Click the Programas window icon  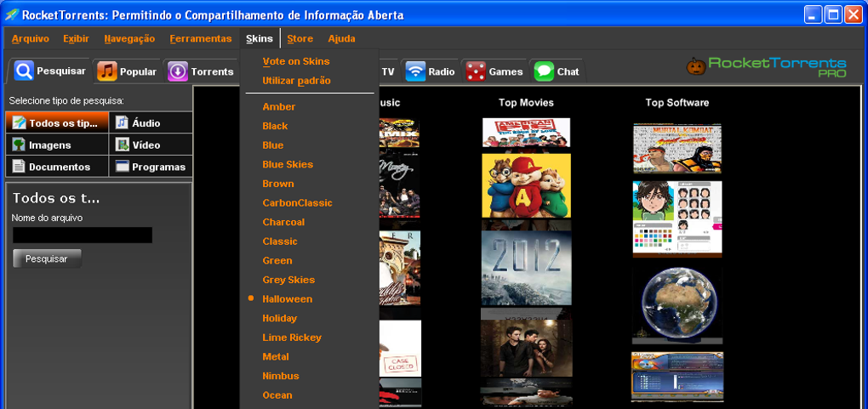click(x=122, y=166)
